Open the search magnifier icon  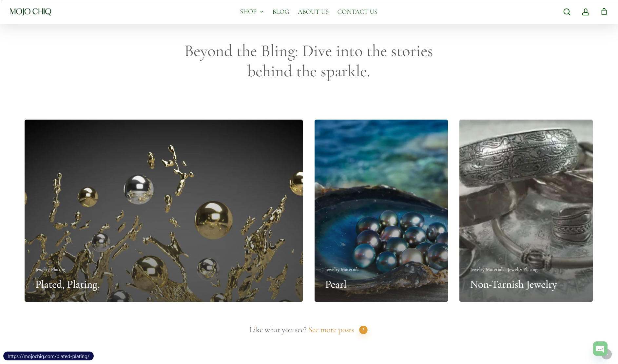(x=567, y=12)
